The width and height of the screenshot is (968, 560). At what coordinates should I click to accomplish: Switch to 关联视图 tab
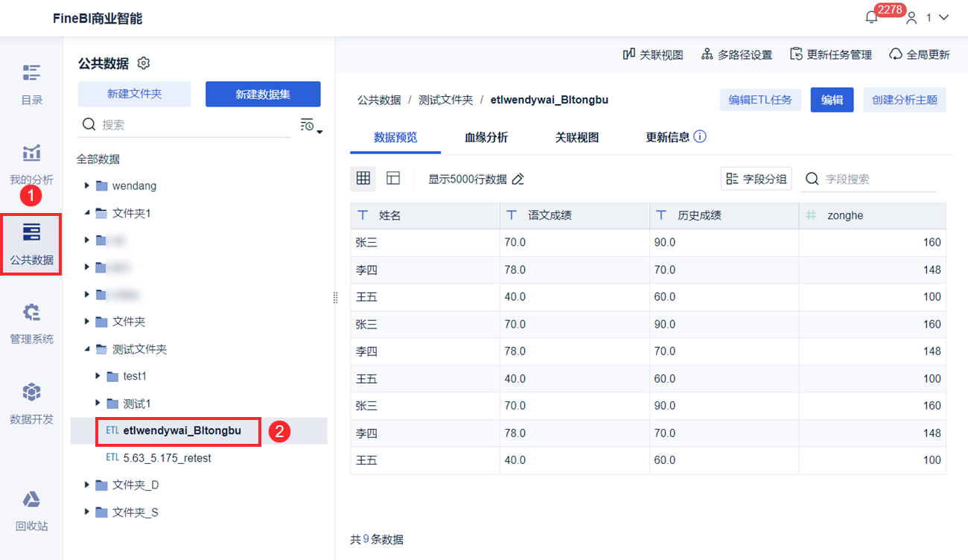click(577, 138)
